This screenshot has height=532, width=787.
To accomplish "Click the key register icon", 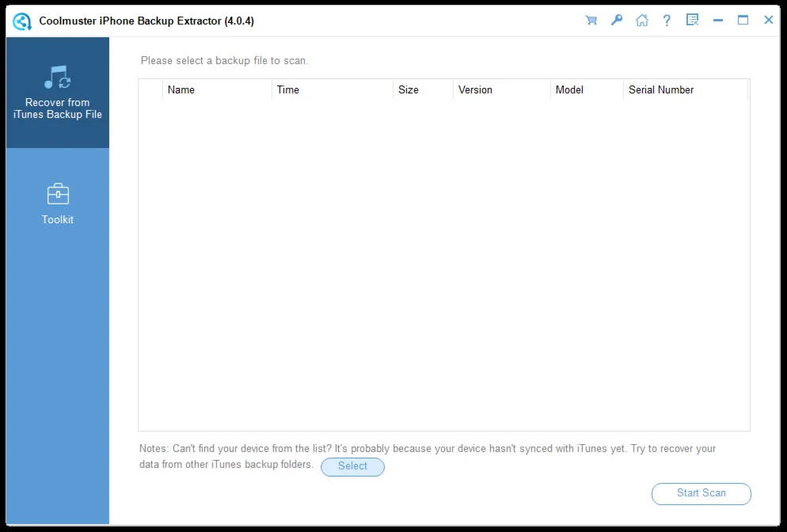I will [616, 21].
